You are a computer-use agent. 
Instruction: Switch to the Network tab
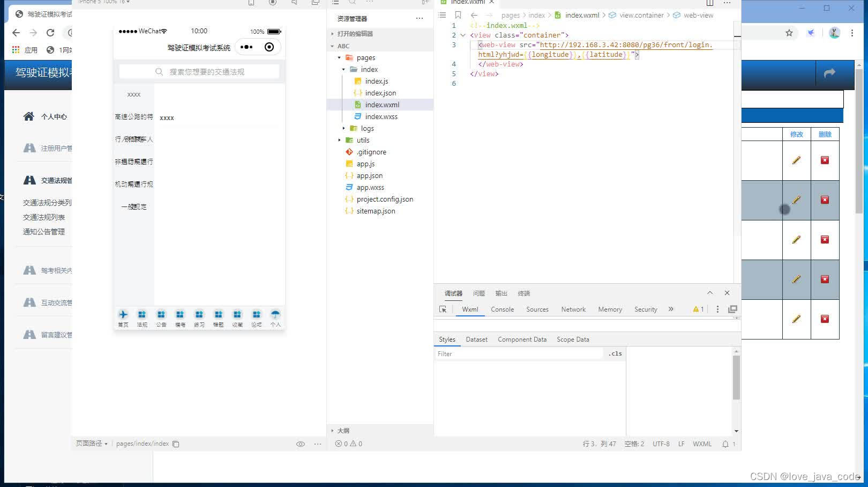[x=573, y=309]
